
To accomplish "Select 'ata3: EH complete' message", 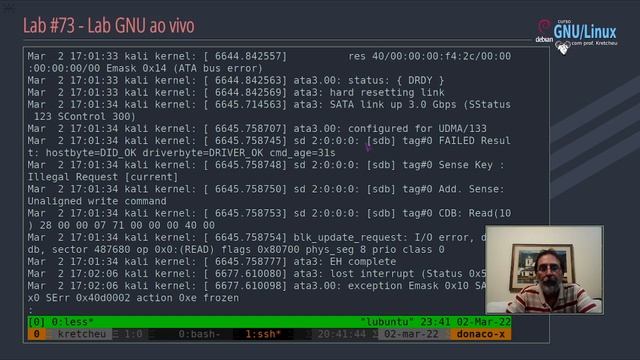I will (x=345, y=262).
